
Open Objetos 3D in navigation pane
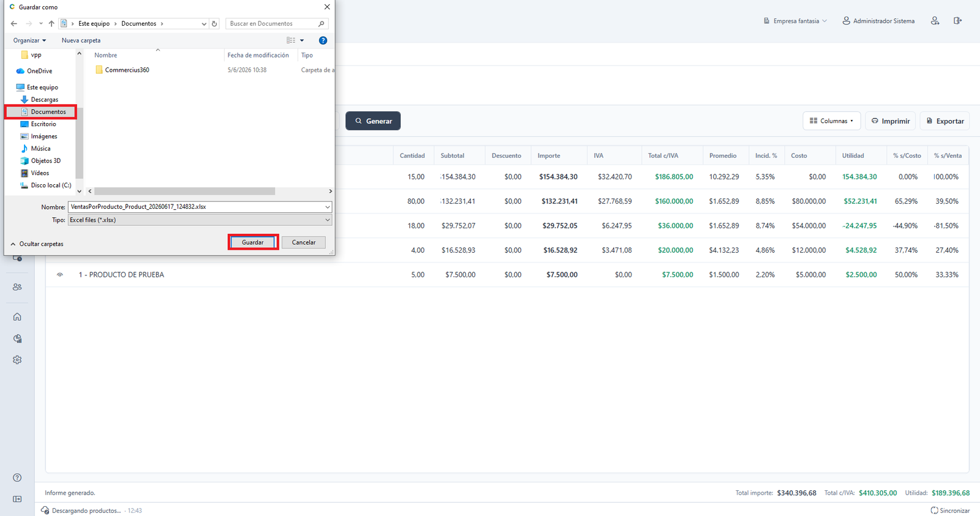[46, 161]
